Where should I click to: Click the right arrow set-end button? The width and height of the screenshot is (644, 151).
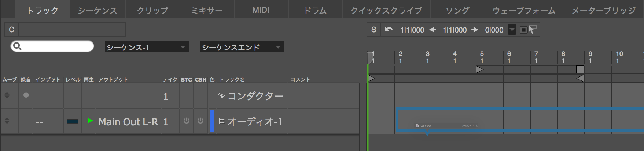coord(475,30)
